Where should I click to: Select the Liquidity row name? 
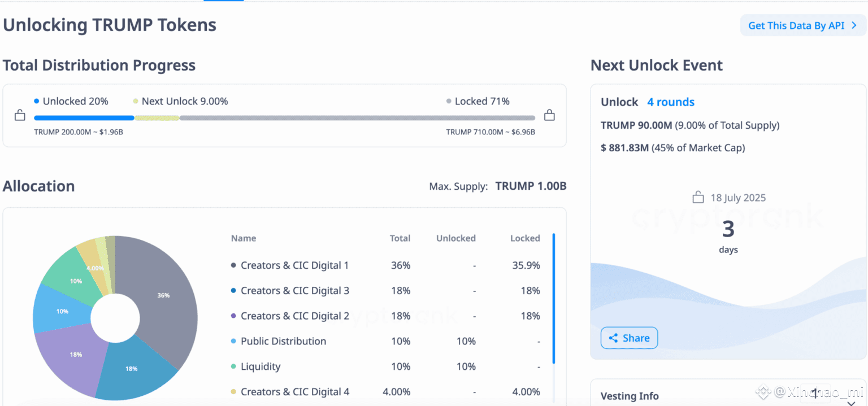[x=261, y=366]
